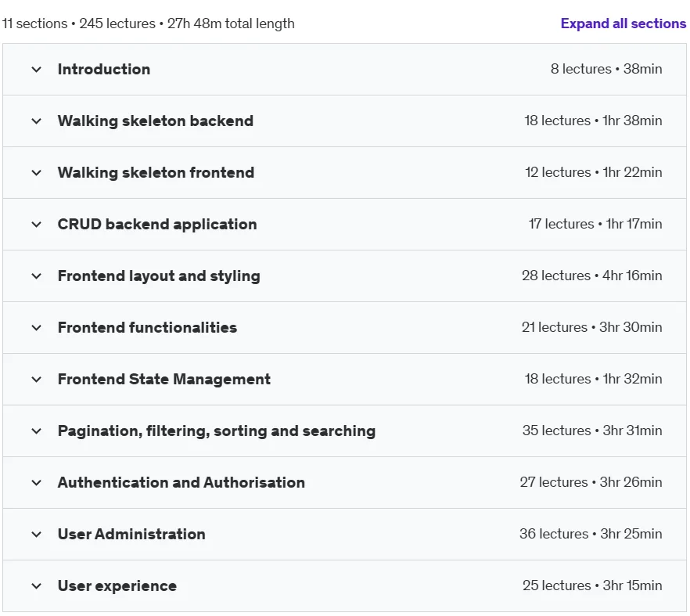This screenshot has height=616, width=690.
Task: Expand User Administration chevron arrow
Action: tap(37, 535)
